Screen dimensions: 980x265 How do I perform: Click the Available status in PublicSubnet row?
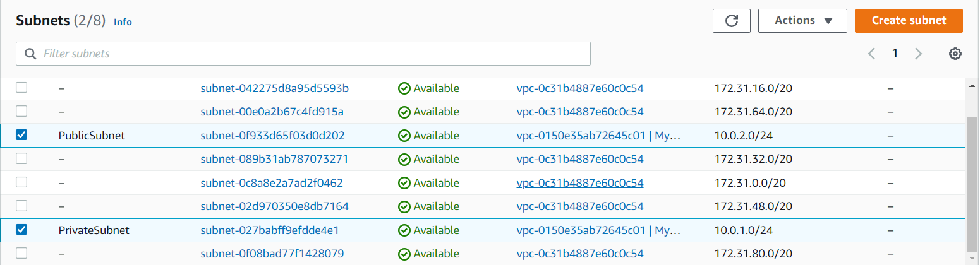click(x=428, y=136)
